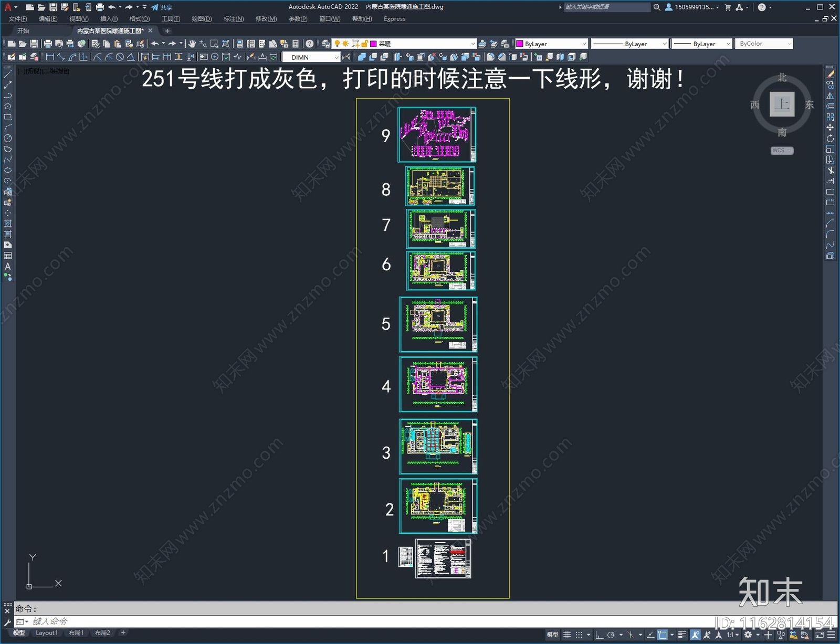840x644 pixels.
Task: Switch to the 开始 tab
Action: [23, 31]
